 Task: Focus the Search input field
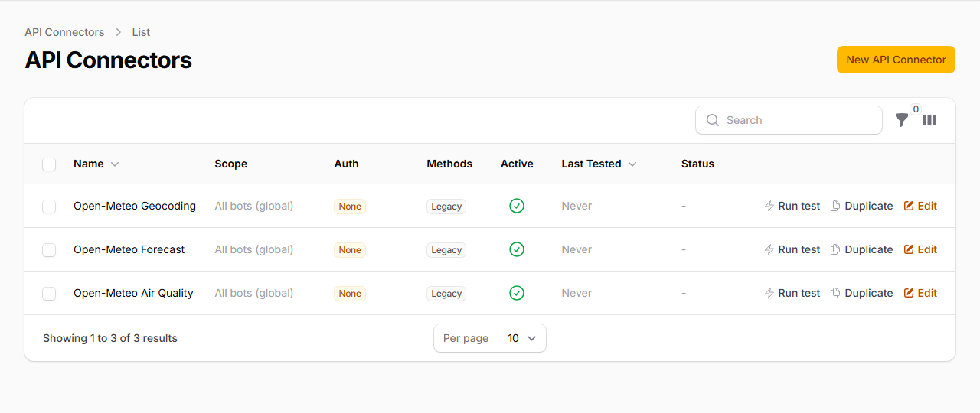789,120
